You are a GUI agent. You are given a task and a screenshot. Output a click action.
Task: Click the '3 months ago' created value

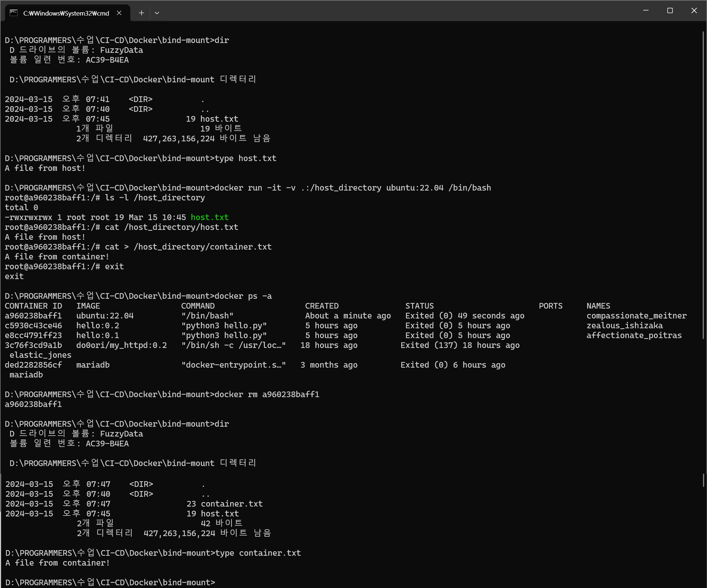pos(329,365)
